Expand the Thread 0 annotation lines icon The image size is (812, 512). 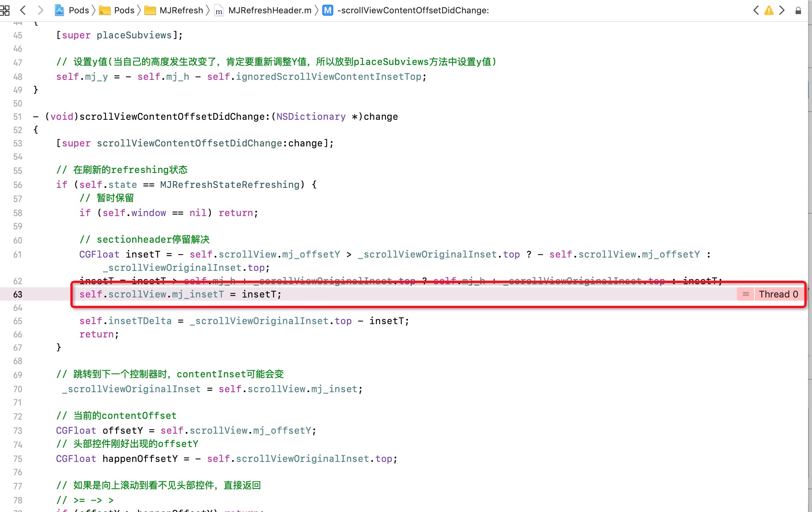(x=746, y=294)
